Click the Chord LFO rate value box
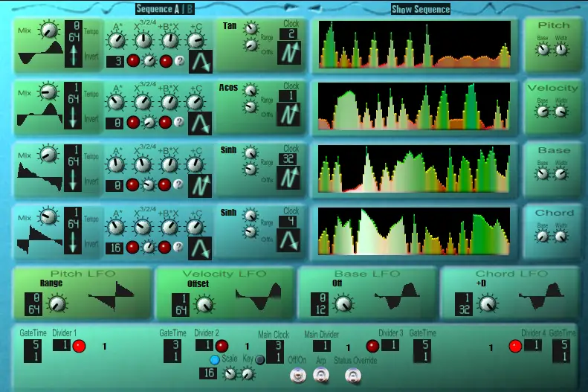Screen dimensions: 588x392 (464, 303)
